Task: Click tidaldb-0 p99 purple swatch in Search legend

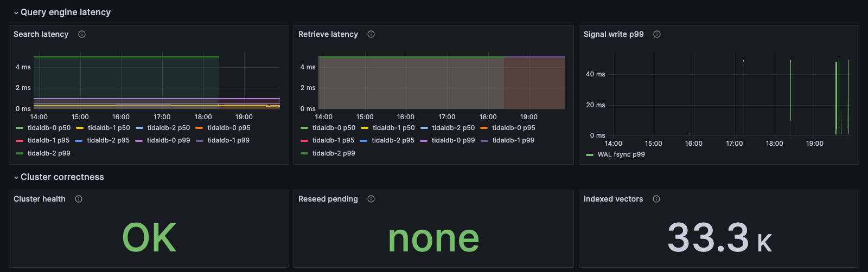Action: click(139, 141)
